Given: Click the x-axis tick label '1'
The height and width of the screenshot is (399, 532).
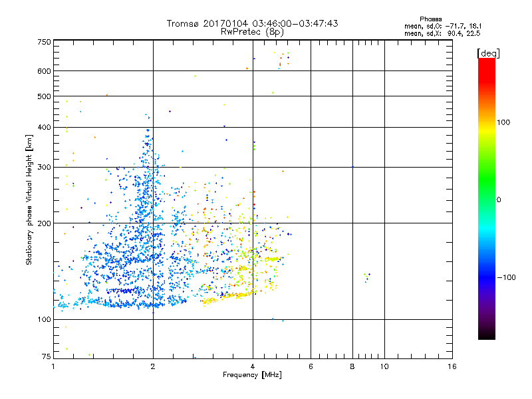Looking at the screenshot, I should pyautogui.click(x=53, y=366).
